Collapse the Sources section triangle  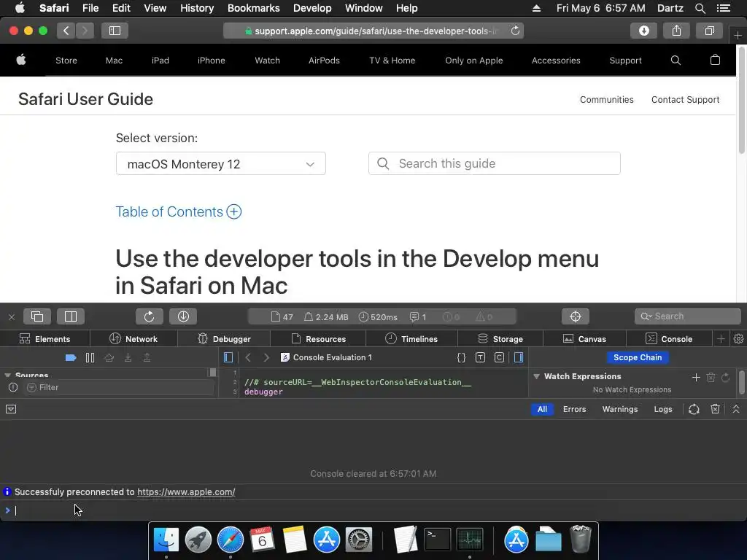pyautogui.click(x=7, y=376)
